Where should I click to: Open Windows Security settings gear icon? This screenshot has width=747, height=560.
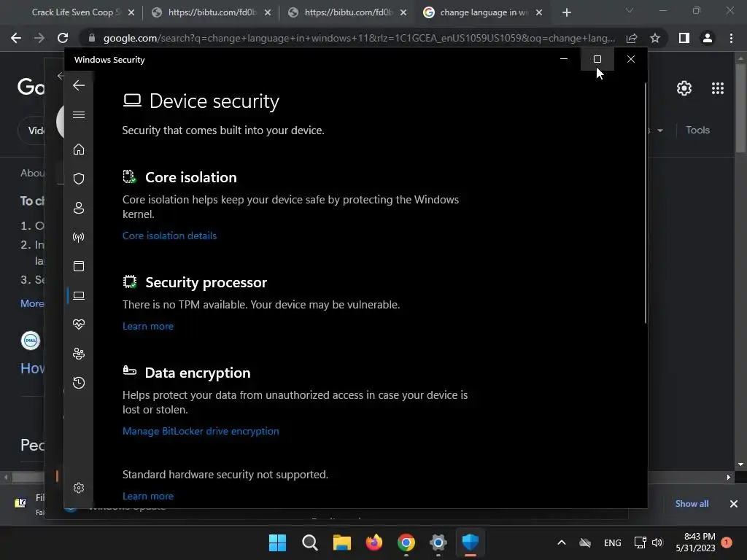79,488
